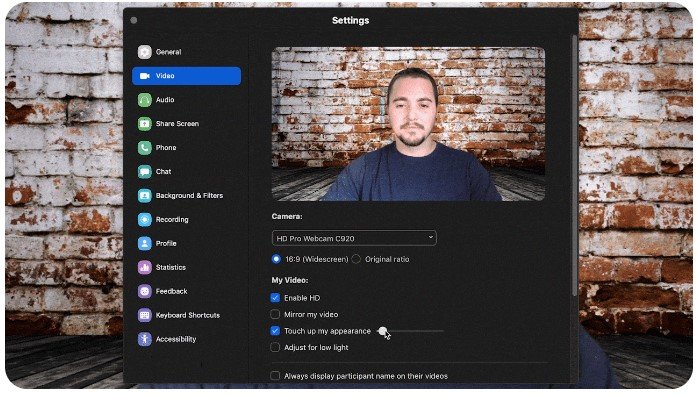Open the Keyboard Shortcuts icon
The image size is (698, 395).
point(144,315)
